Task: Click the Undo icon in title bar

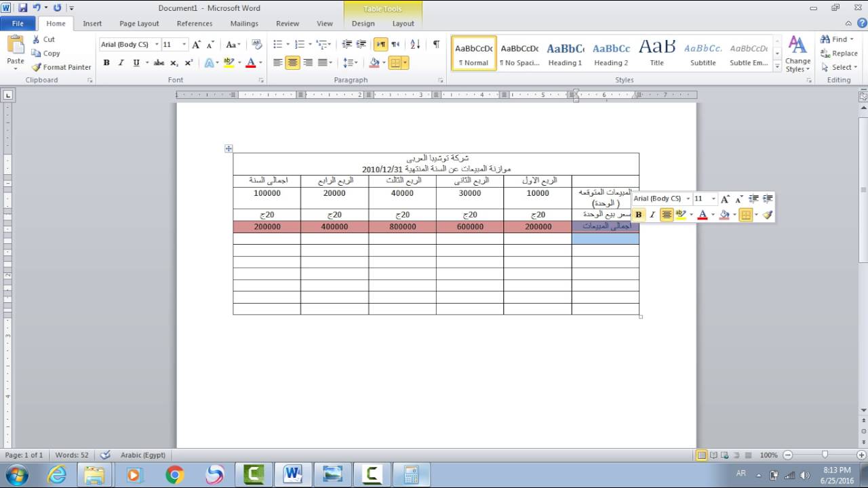Action: tap(37, 8)
